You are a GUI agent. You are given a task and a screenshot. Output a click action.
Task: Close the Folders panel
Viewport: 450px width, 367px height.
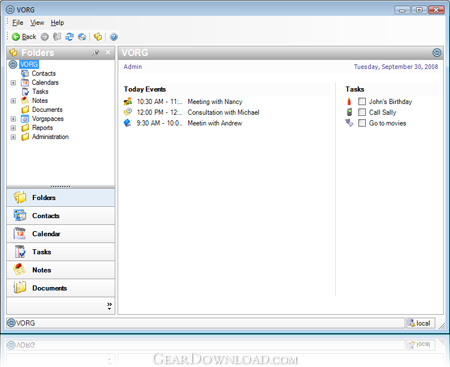(x=108, y=52)
